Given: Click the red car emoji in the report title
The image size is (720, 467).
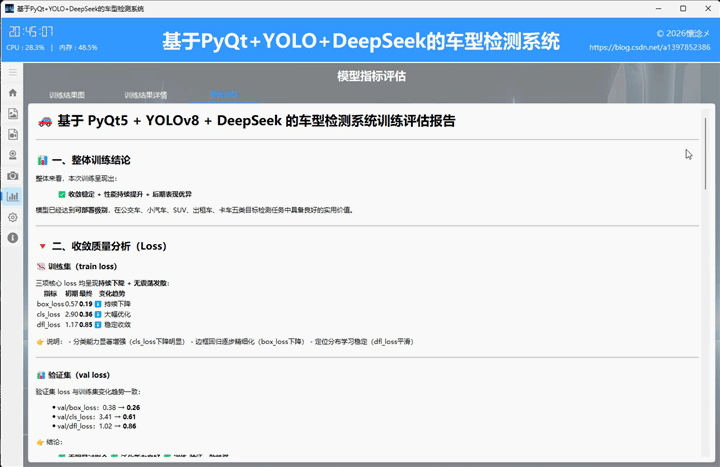Looking at the screenshot, I should [45, 122].
